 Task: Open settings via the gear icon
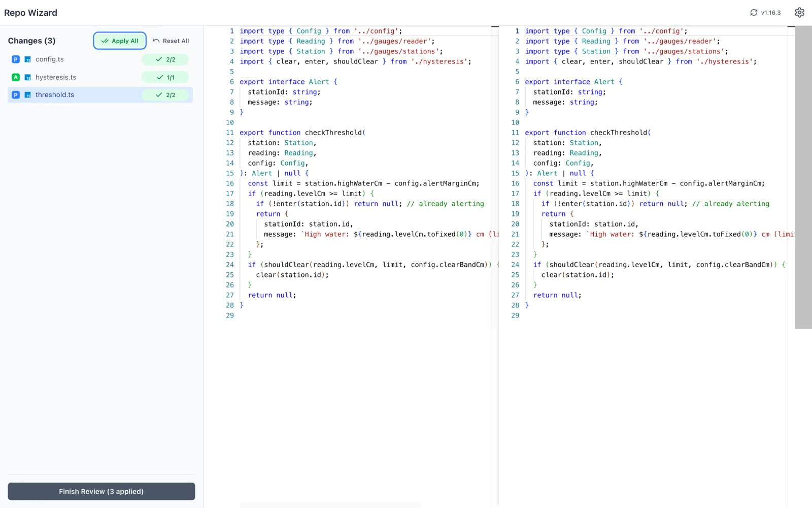(x=799, y=13)
